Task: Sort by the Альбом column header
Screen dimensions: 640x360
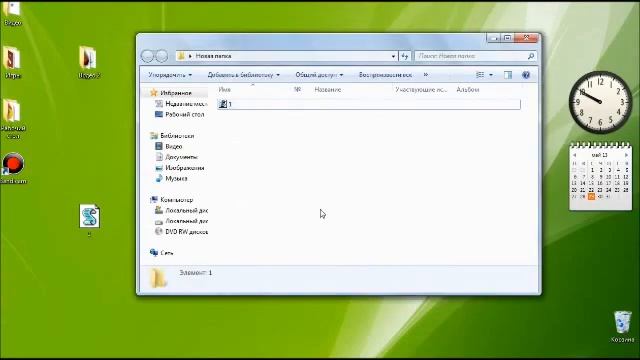Action: [468, 89]
